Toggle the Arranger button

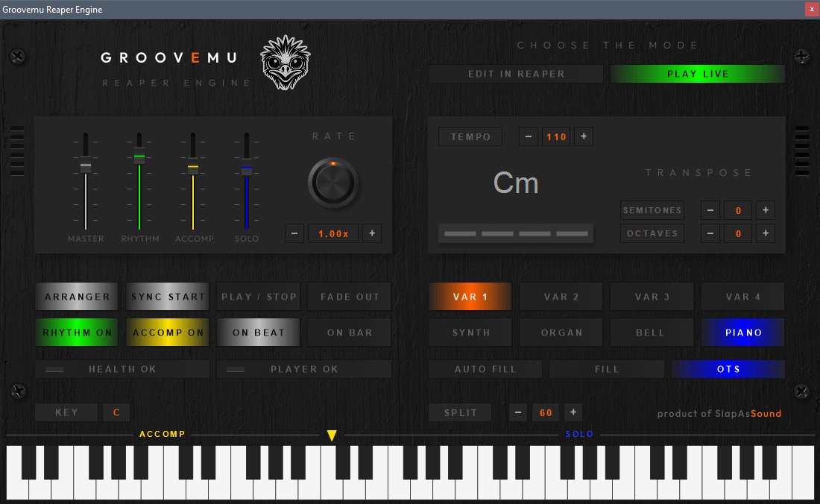(x=77, y=297)
